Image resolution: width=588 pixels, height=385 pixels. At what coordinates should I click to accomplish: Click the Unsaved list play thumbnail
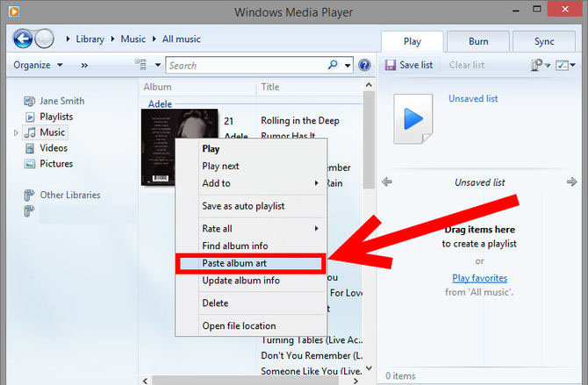(412, 119)
